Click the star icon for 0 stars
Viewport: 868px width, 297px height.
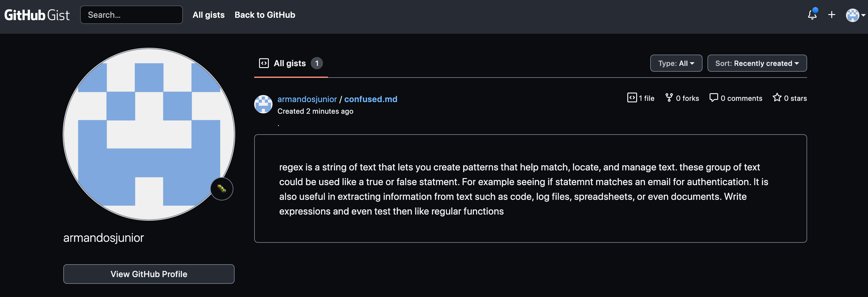pyautogui.click(x=777, y=97)
